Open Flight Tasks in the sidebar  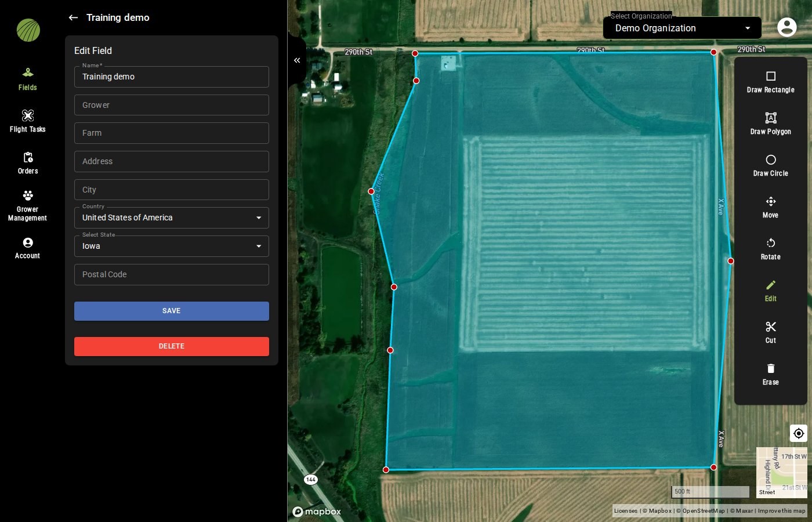[x=27, y=121]
